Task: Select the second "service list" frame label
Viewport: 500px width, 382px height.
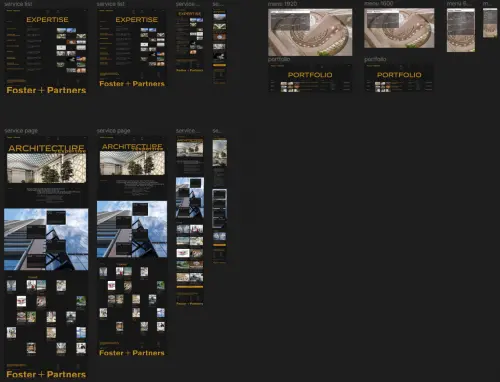Action: [111, 4]
